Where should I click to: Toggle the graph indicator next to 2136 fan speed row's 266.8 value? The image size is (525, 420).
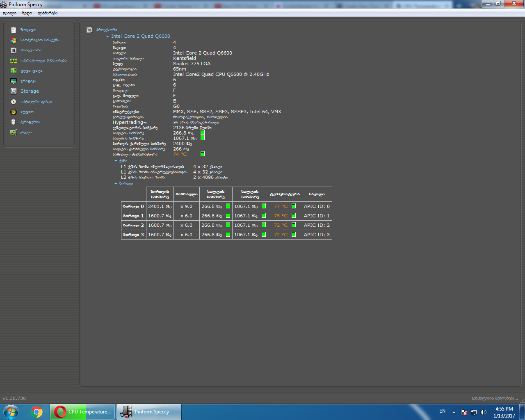(x=203, y=133)
